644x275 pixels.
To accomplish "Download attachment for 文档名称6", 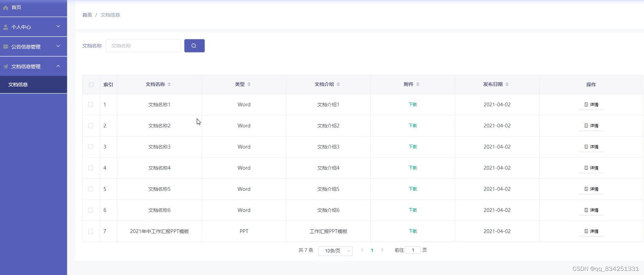I will (413, 210).
